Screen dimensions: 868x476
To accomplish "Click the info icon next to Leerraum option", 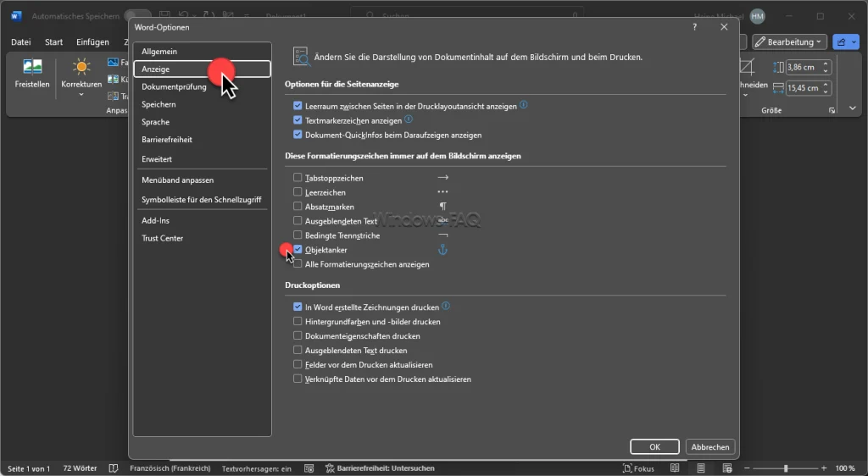I will coord(524,105).
